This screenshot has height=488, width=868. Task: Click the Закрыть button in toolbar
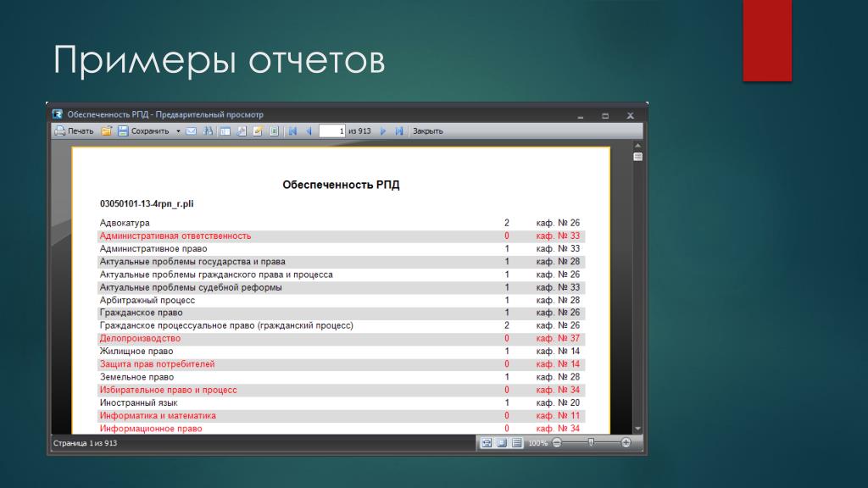pos(428,131)
